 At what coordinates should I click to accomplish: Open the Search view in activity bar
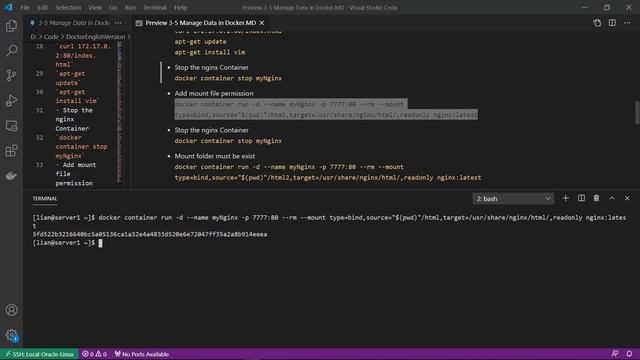click(11, 51)
